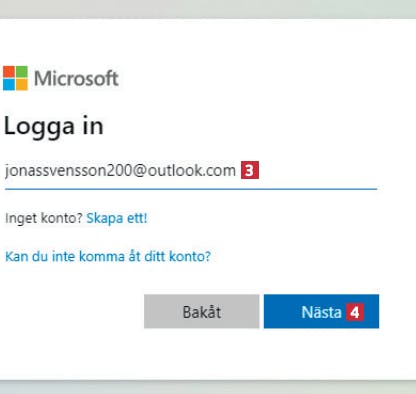
Task: Click the red square of Microsoft logo
Action: point(9,72)
